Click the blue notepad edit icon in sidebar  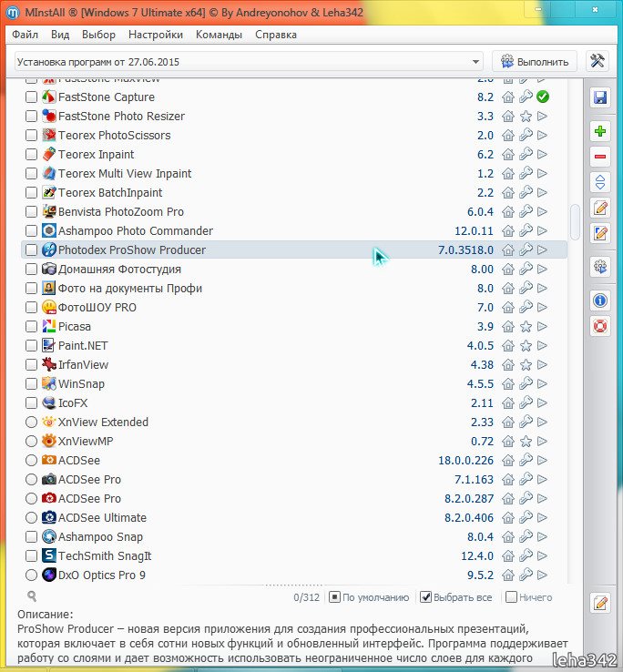tap(600, 233)
